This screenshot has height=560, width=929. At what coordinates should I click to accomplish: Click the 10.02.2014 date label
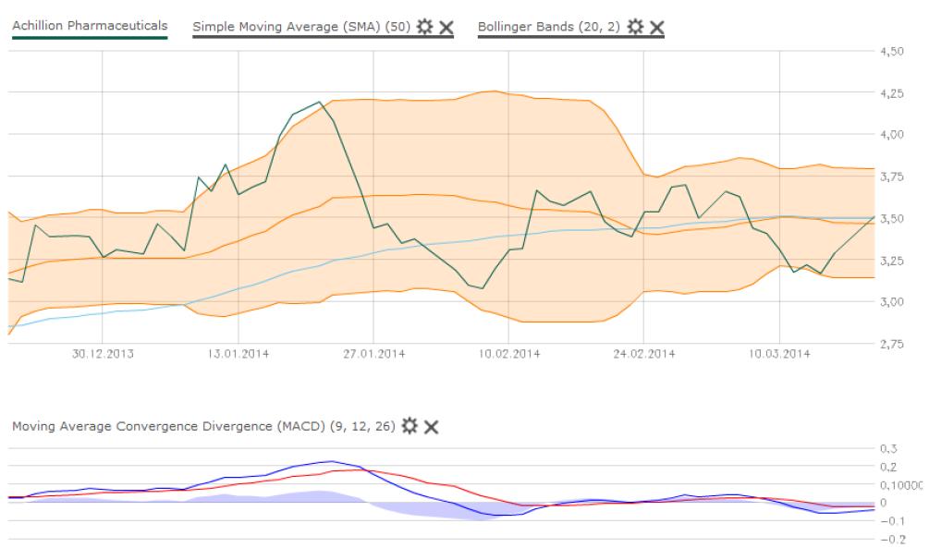pyautogui.click(x=509, y=353)
